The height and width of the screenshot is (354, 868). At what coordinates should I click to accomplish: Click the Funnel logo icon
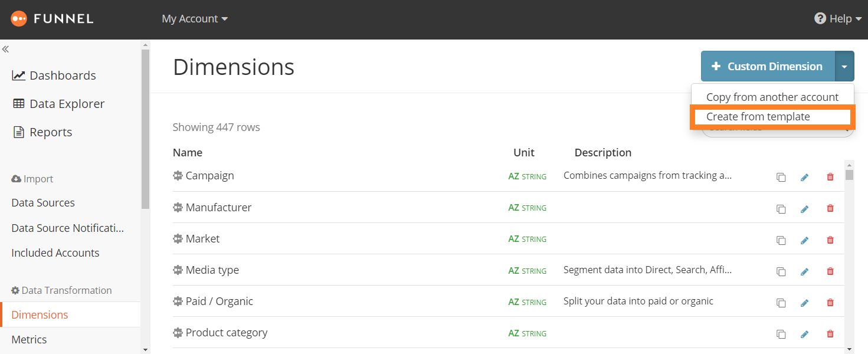(x=19, y=19)
